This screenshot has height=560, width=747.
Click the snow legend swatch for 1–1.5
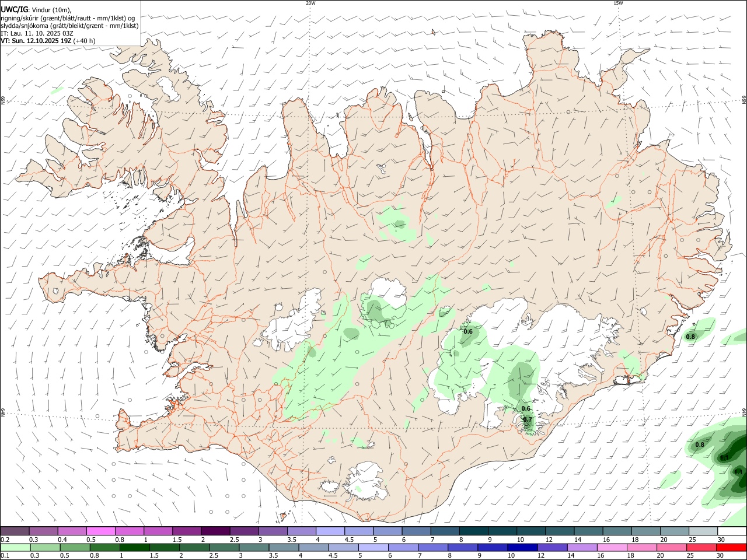coord(158,531)
